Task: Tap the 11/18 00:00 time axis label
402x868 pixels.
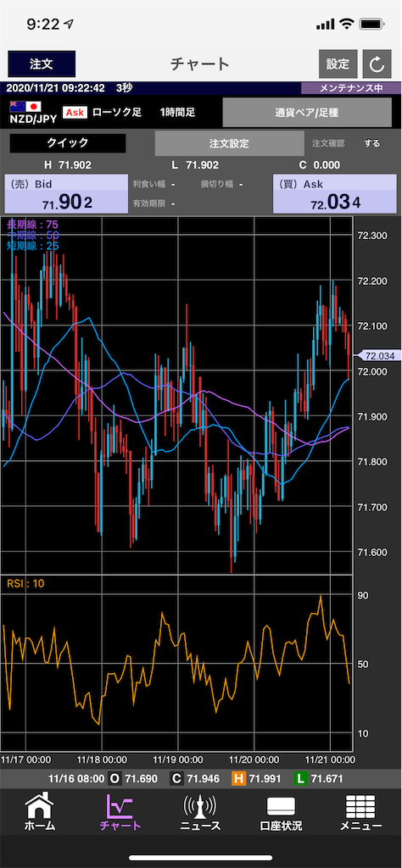Action: pyautogui.click(x=102, y=759)
